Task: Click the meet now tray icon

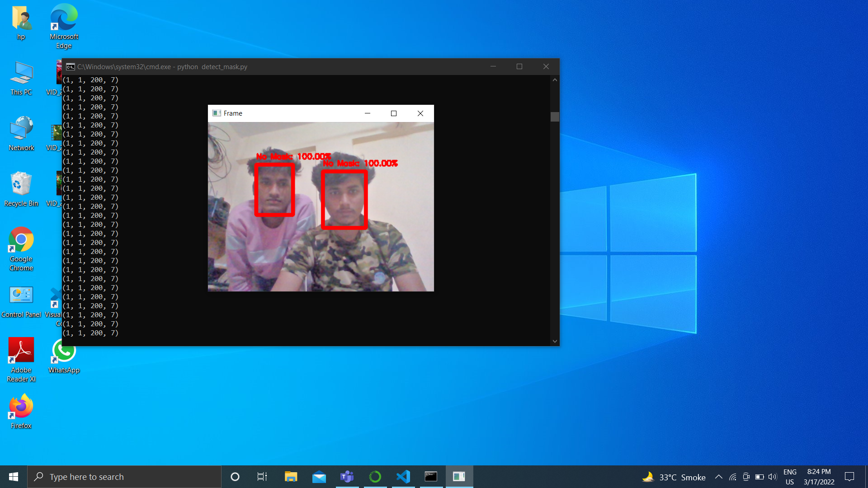Action: click(x=746, y=477)
